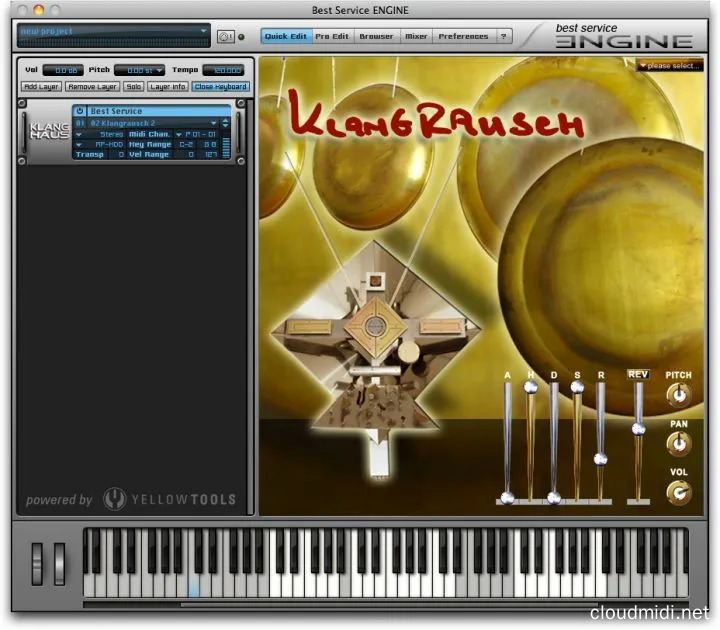Click the layer power icon beside Best Service
The width and height of the screenshot is (720, 630).
click(80, 111)
